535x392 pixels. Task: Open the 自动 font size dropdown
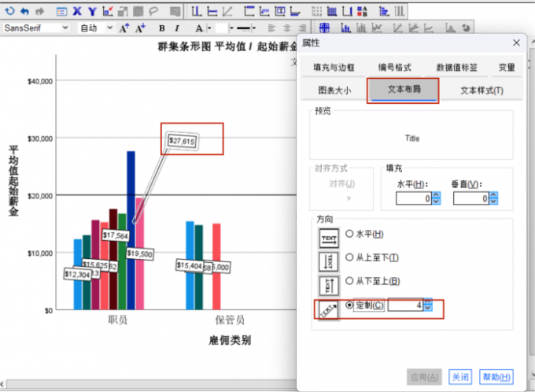(109, 28)
